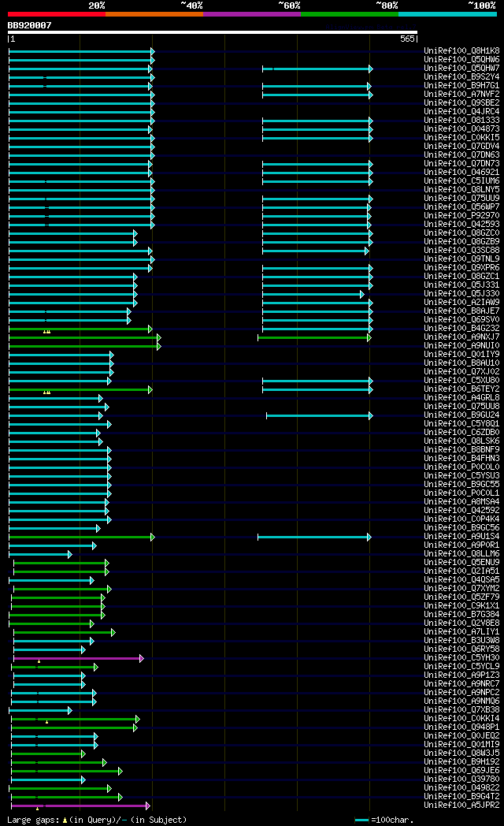504x826 pixels.
Task: Open hit UniRef100_O81333
Action: (x=462, y=121)
